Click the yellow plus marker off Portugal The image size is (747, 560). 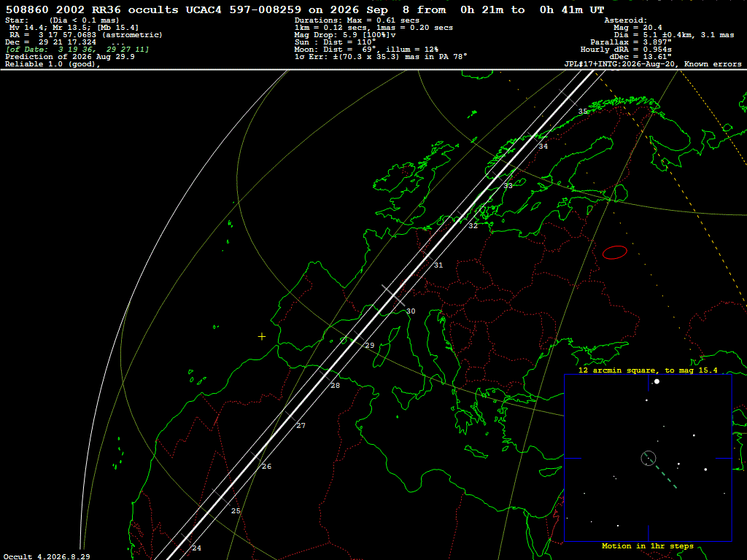point(262,337)
